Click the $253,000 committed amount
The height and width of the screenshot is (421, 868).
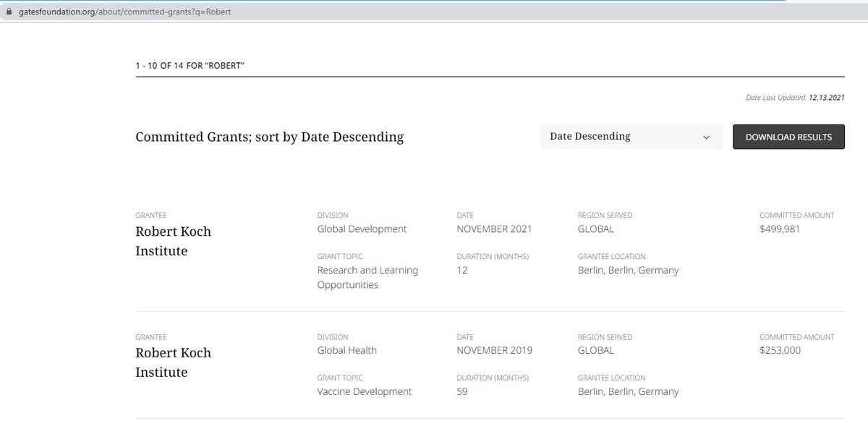pos(780,350)
